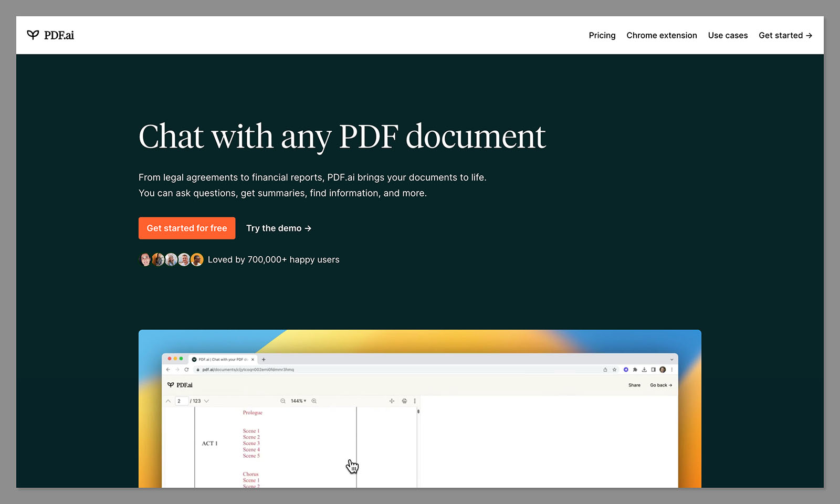Click the user avatars beside happy users text
The height and width of the screenshot is (504, 840).
(171, 260)
